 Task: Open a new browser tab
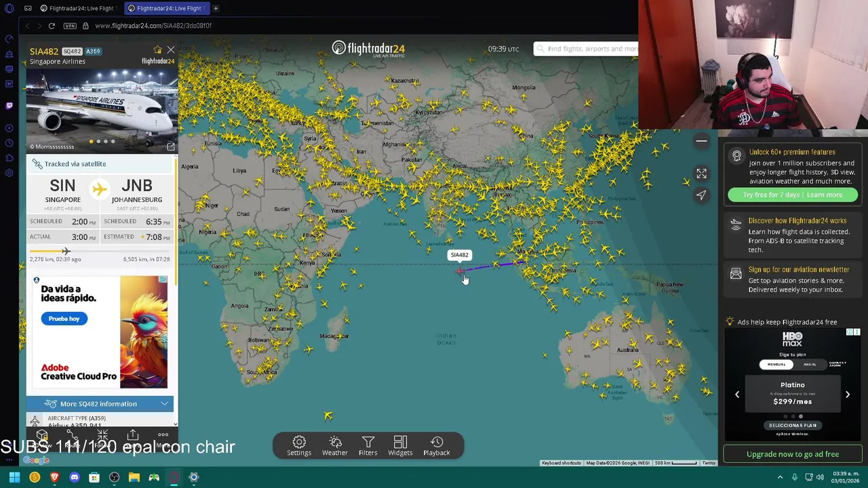point(216,8)
